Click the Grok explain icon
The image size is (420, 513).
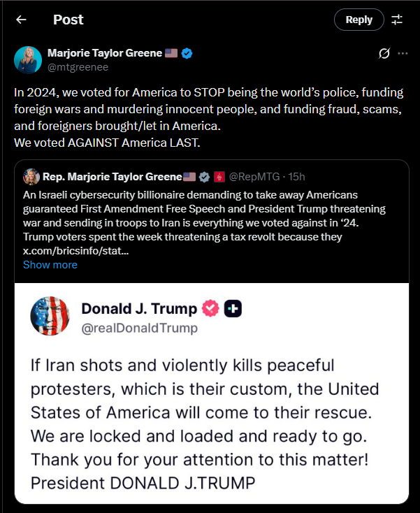383,53
